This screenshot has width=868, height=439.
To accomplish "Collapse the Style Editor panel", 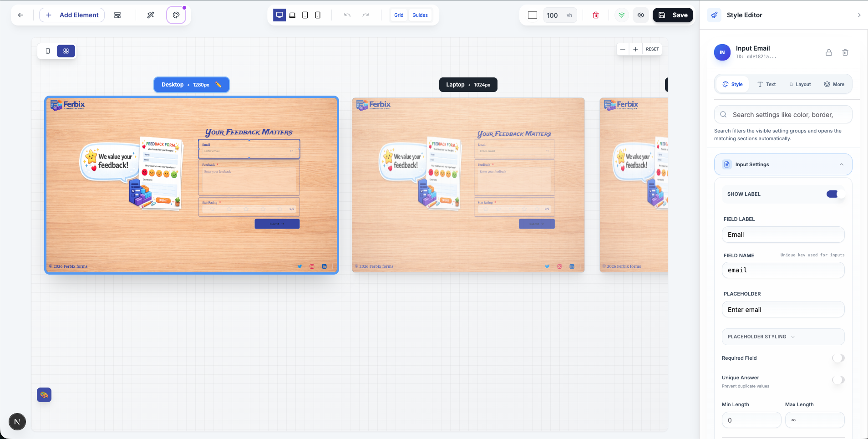I will [x=859, y=15].
